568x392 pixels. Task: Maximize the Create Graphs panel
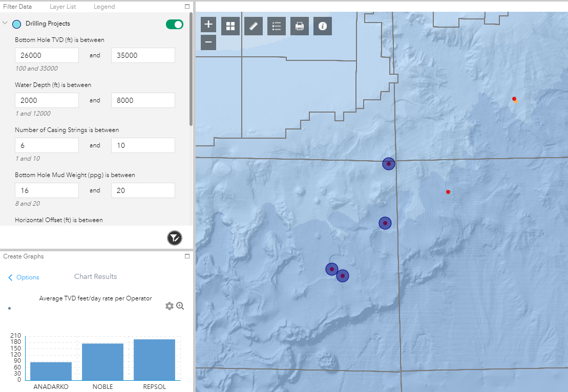[x=187, y=256]
